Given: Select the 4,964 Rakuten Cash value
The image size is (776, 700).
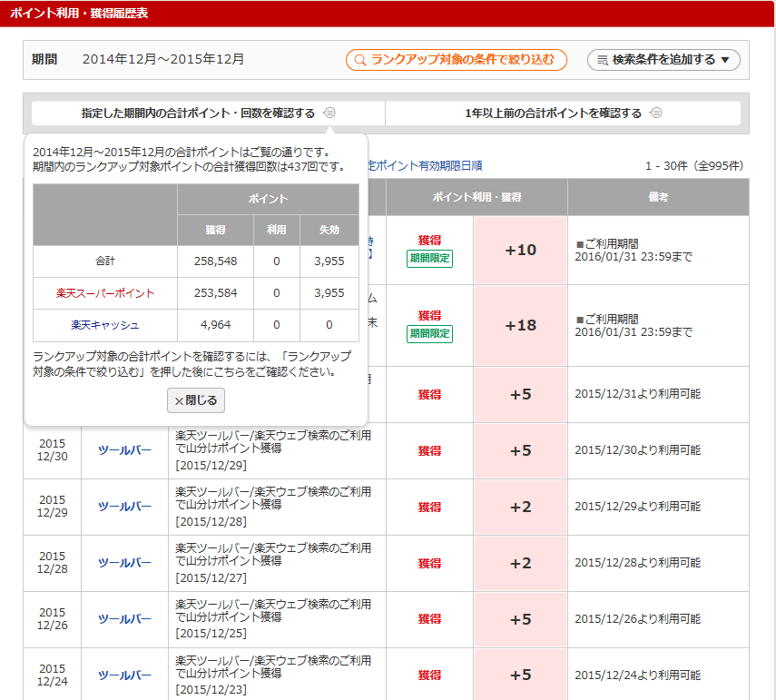Looking at the screenshot, I should coord(215,325).
